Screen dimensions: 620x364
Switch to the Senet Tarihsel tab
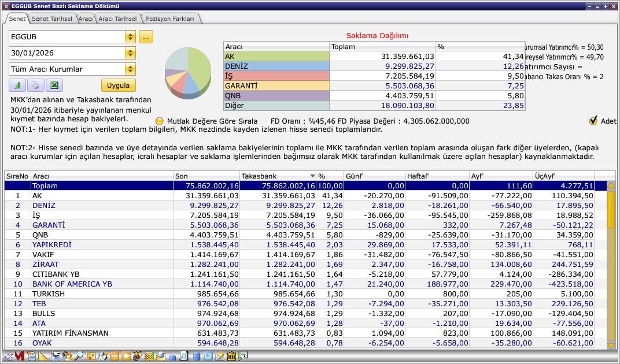tap(51, 18)
